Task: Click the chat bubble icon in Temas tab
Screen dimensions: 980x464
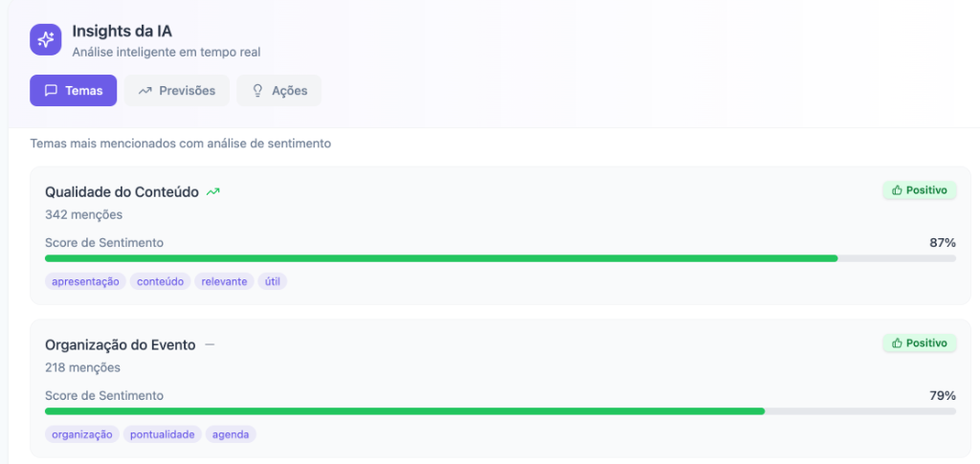Action: click(x=52, y=91)
